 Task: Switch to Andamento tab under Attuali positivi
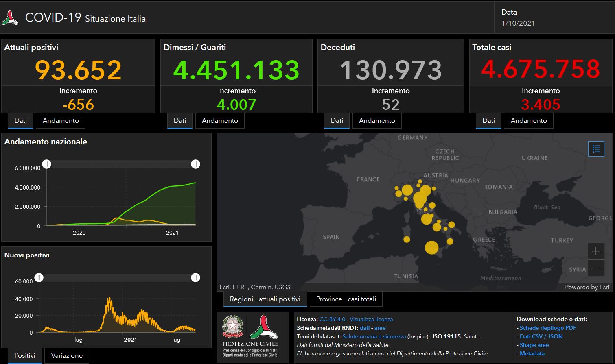(61, 120)
